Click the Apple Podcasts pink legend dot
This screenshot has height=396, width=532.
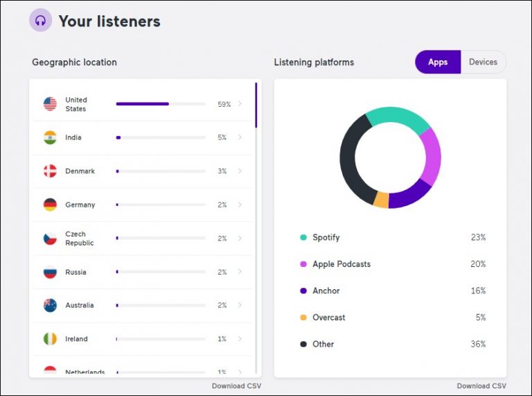303,264
